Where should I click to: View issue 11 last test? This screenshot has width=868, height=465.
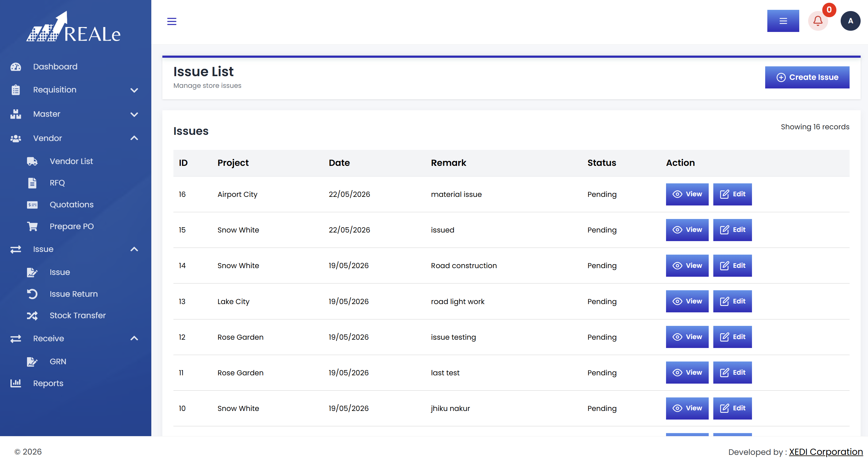pos(687,373)
